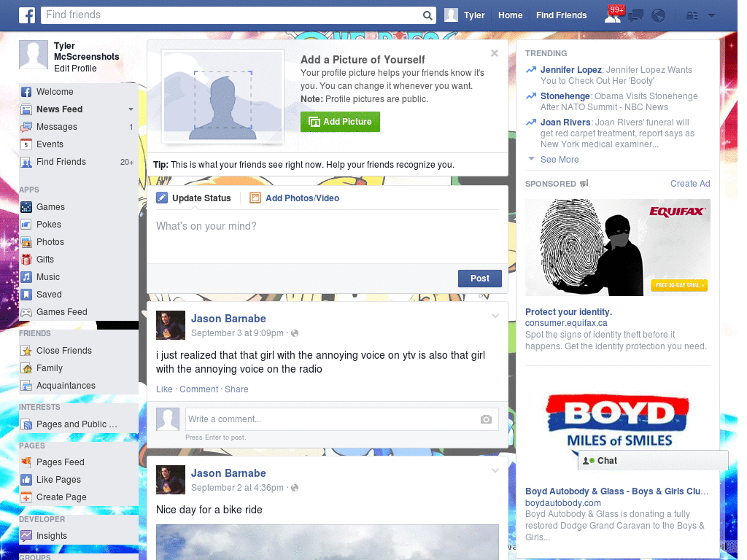Image resolution: width=747 pixels, height=560 pixels.
Task: Click the Find friends search field
Action: (232, 15)
